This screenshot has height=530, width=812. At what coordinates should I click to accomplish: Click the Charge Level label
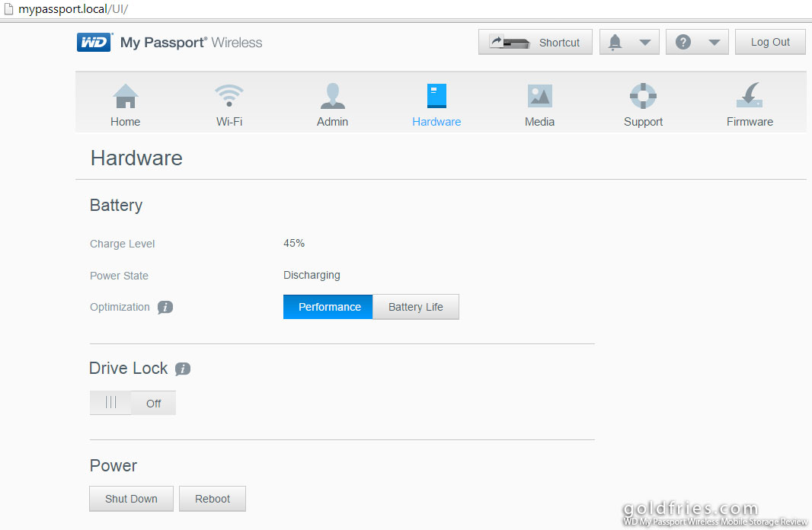click(122, 244)
